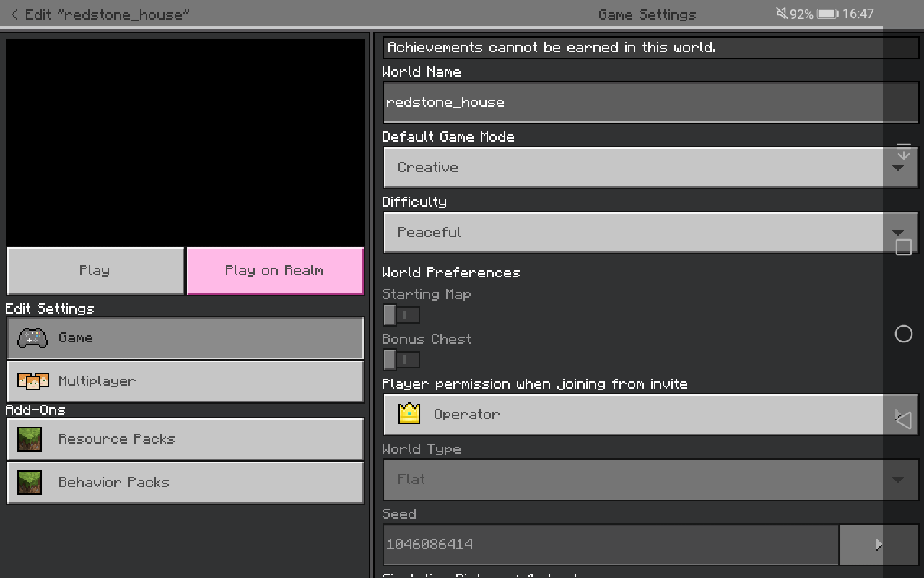Tap the Android back triangle icon
This screenshot has height=578, width=924.
pos(903,420)
